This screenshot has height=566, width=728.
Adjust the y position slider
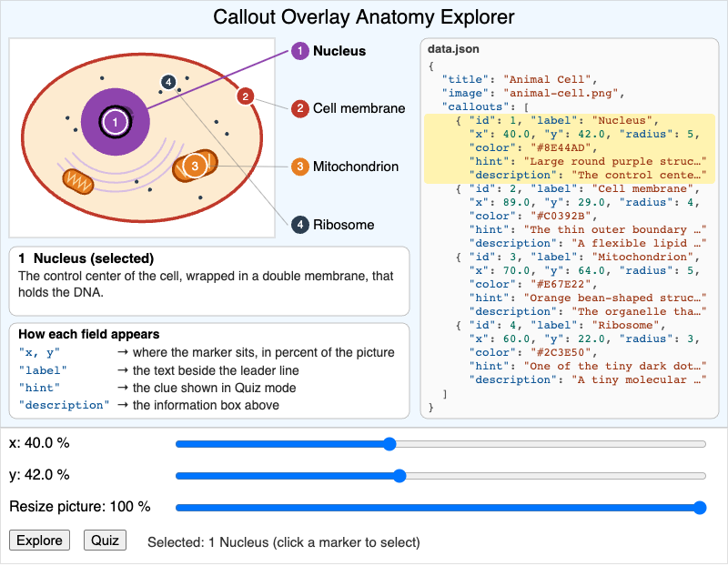click(440, 476)
